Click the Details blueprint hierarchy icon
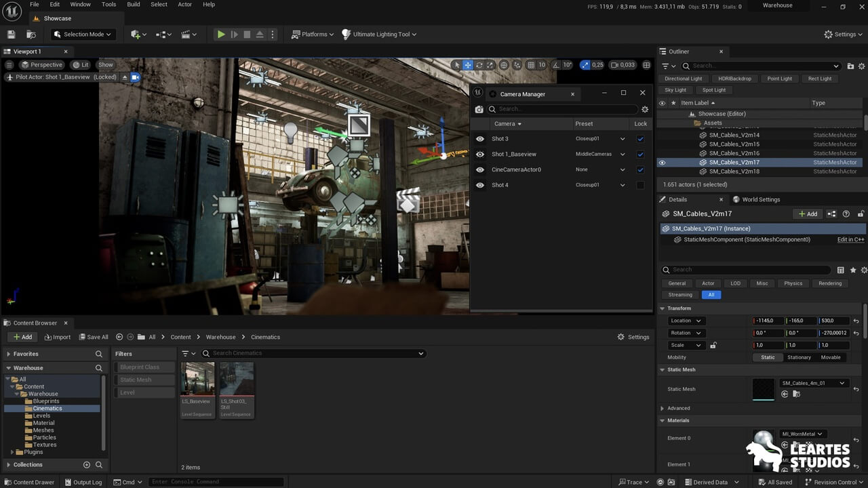Image resolution: width=868 pixels, height=488 pixels. tap(832, 214)
